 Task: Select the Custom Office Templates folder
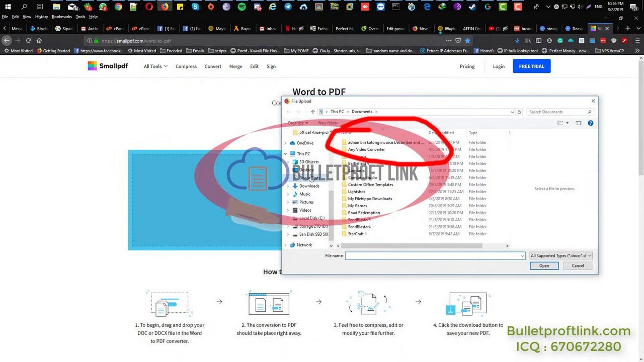click(370, 185)
